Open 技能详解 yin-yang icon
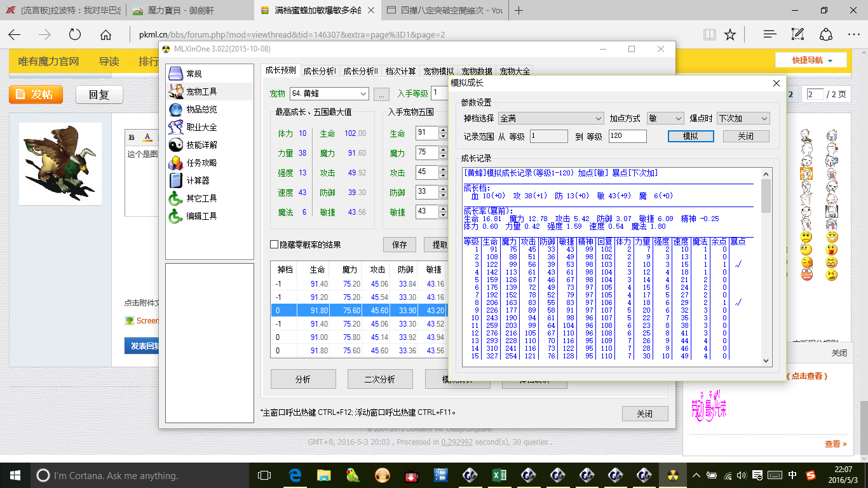The height and width of the screenshot is (488, 868). 176,145
